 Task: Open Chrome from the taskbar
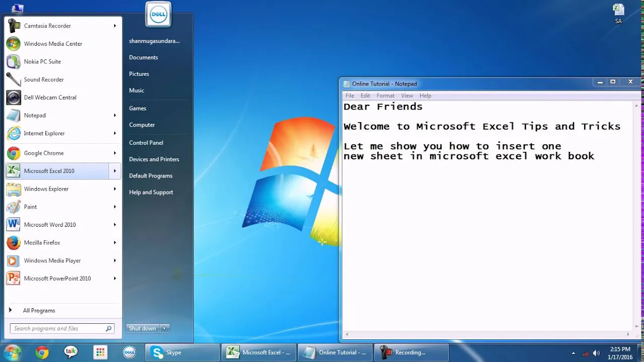click(x=42, y=352)
